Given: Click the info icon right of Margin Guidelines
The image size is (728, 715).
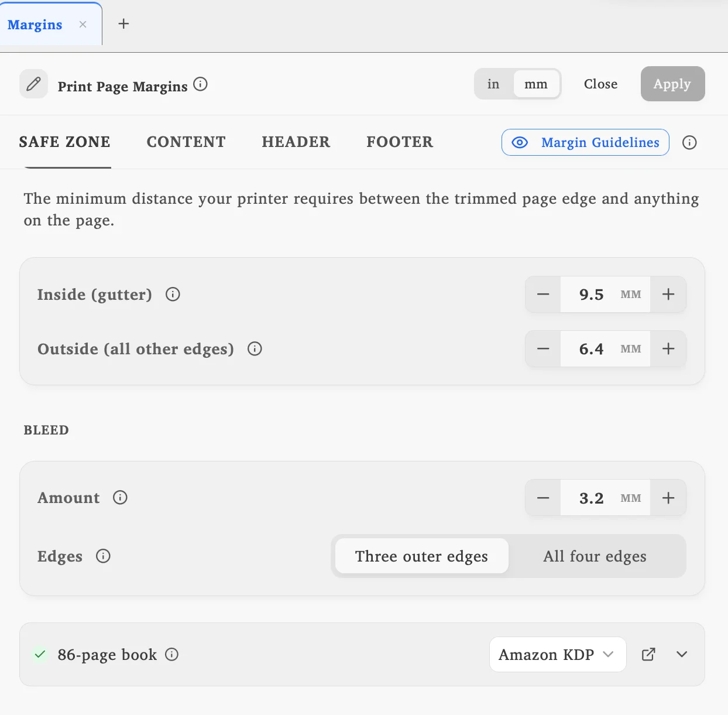Looking at the screenshot, I should [689, 142].
